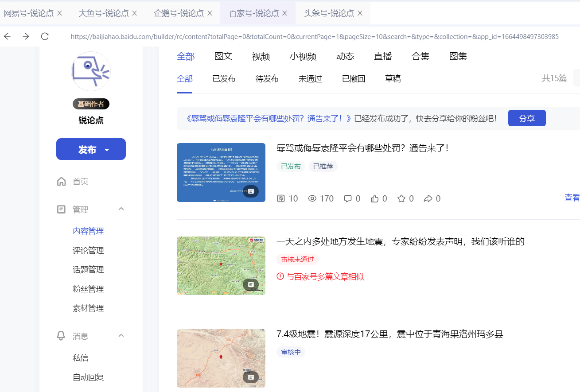This screenshot has height=392, width=580.
Task: Click the earthquake map thumbnail of 青海 article
Action: tap(221, 358)
